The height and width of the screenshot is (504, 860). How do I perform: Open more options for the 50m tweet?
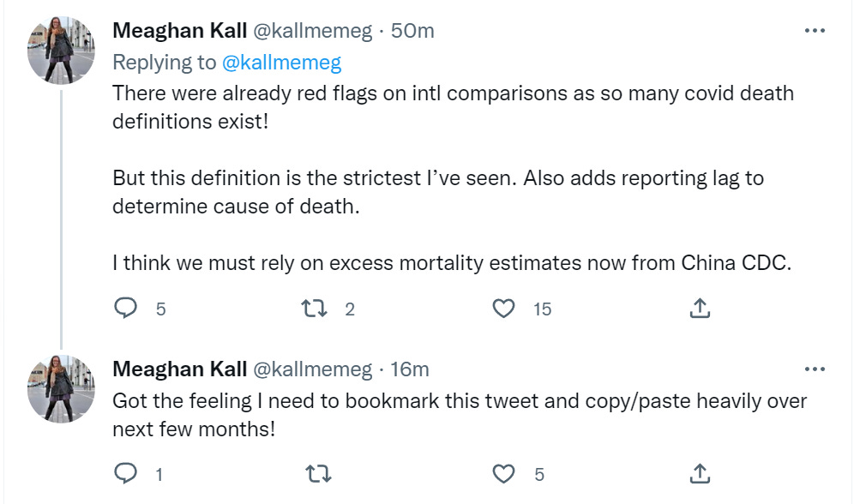[x=815, y=31]
